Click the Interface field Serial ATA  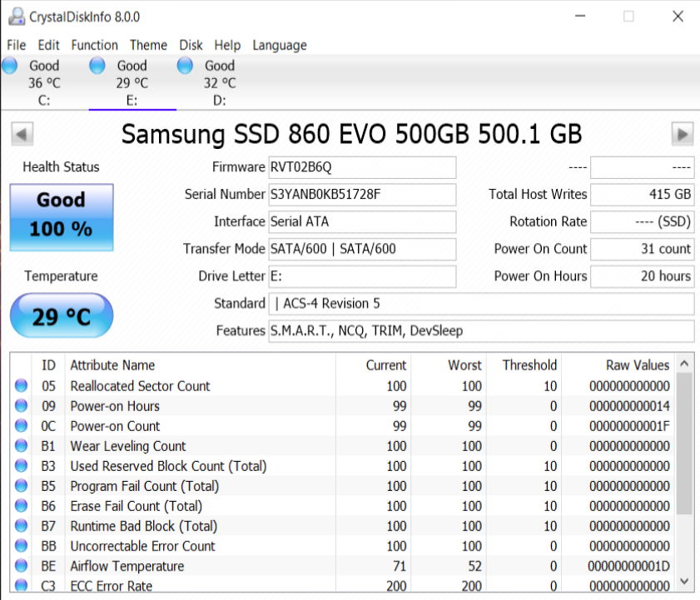(x=363, y=222)
